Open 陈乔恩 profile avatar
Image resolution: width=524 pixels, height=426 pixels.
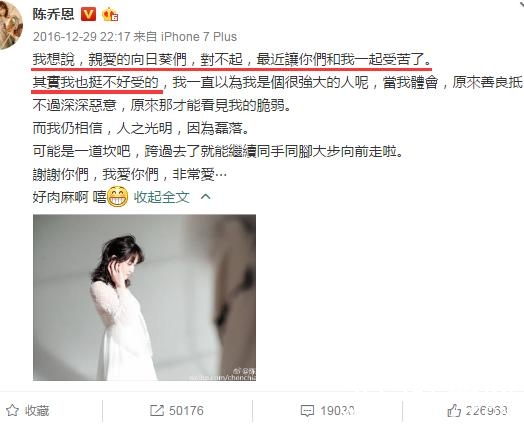[10, 25]
